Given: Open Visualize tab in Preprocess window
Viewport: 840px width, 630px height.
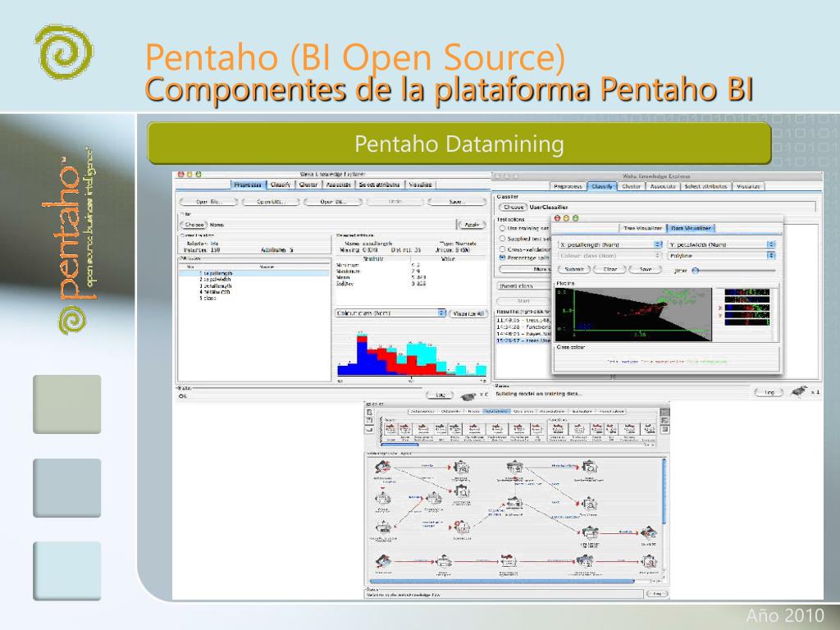Looking at the screenshot, I should [x=421, y=185].
